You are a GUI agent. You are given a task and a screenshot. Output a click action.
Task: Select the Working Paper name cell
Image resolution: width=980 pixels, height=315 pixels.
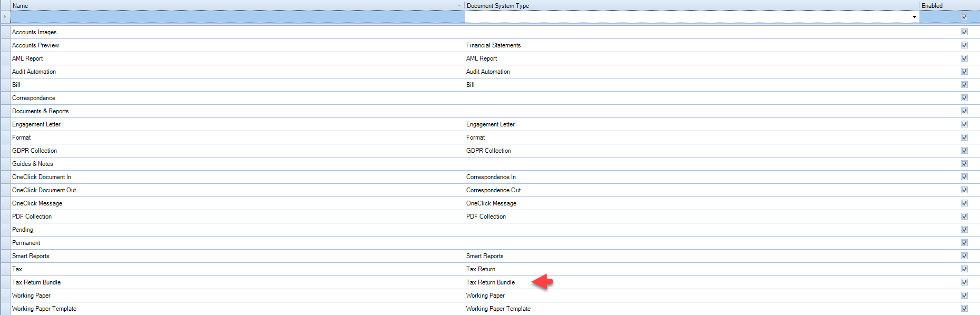click(237, 296)
